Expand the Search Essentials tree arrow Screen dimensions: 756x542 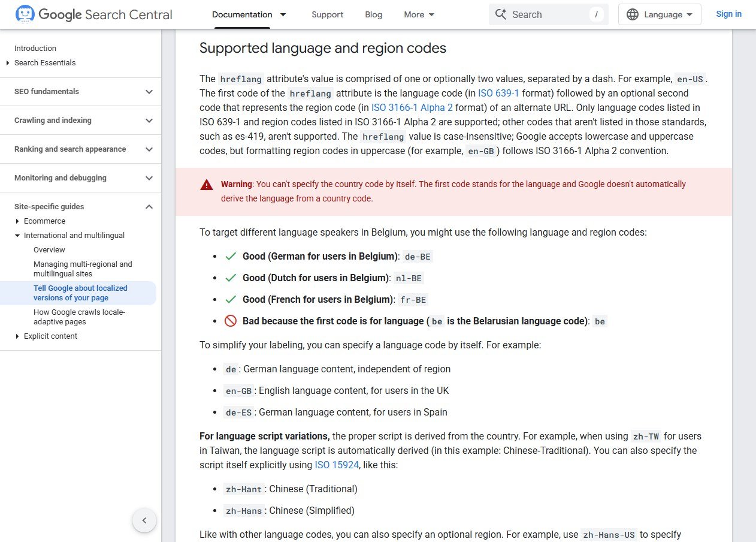(x=8, y=63)
